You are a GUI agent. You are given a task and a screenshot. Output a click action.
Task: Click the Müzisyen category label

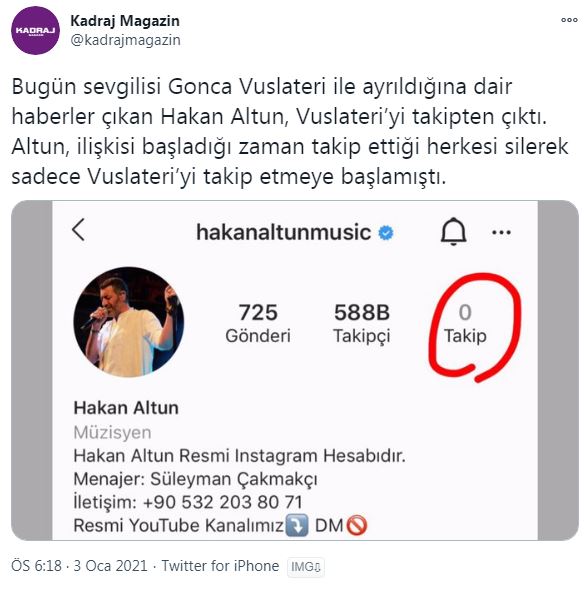[112, 432]
